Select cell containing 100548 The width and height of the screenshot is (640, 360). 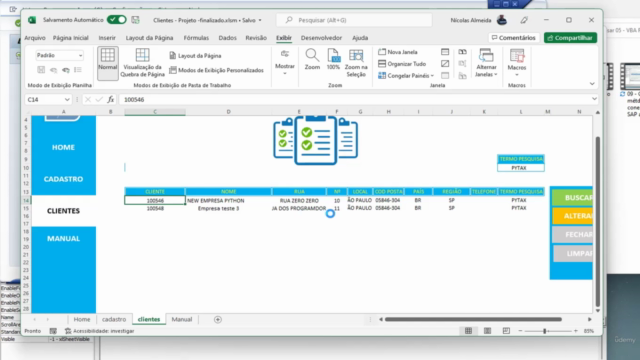tap(155, 208)
